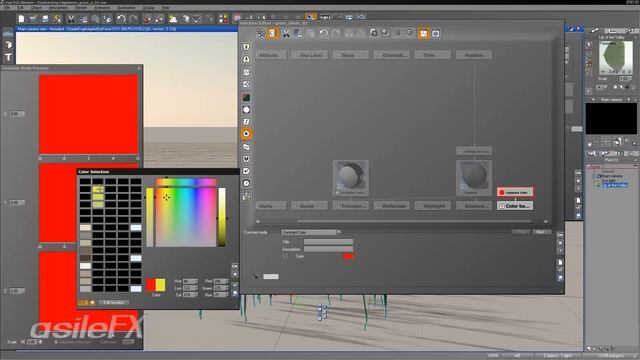Open the Render menu

(x=81, y=8)
